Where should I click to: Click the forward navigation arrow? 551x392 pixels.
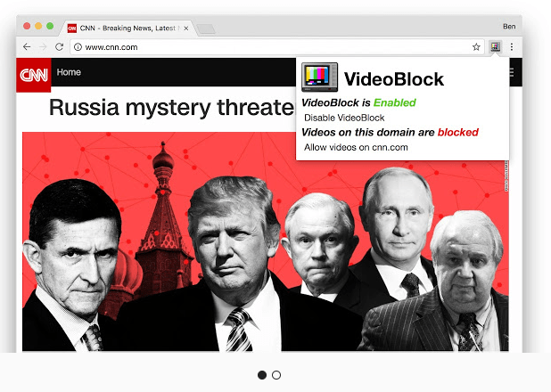(x=43, y=46)
